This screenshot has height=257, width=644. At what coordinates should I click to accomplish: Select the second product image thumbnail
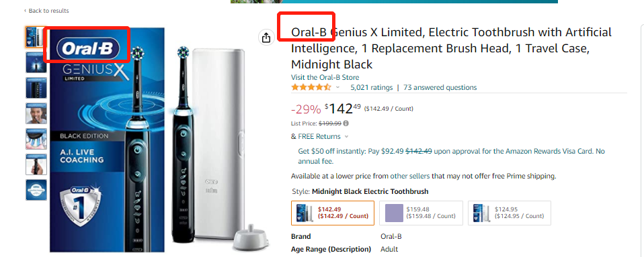(x=36, y=62)
